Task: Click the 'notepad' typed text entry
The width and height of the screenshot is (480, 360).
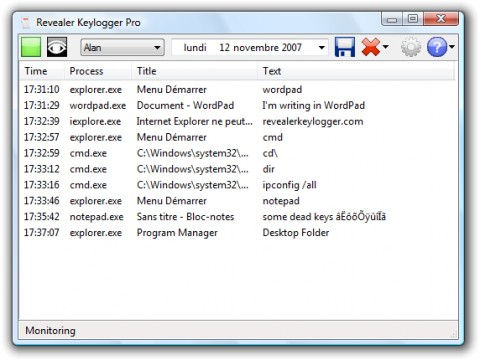Action: [281, 201]
